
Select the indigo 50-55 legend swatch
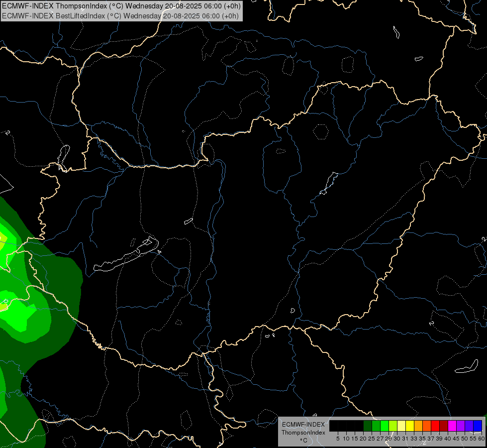coord(469,426)
